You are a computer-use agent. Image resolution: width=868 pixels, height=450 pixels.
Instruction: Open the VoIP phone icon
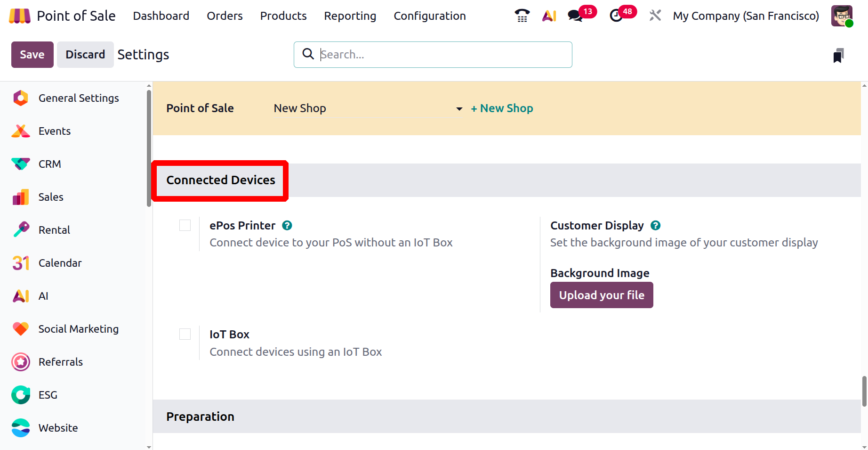522,16
